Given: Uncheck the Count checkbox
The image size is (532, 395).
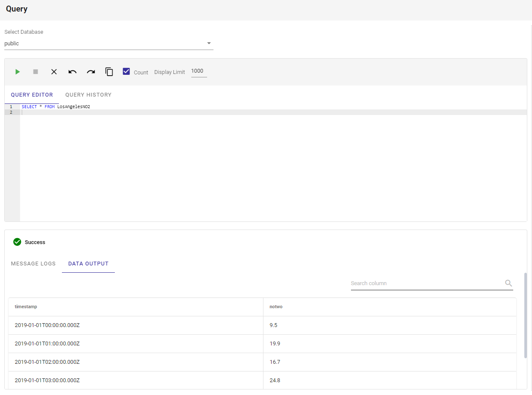Looking at the screenshot, I should click(126, 71).
